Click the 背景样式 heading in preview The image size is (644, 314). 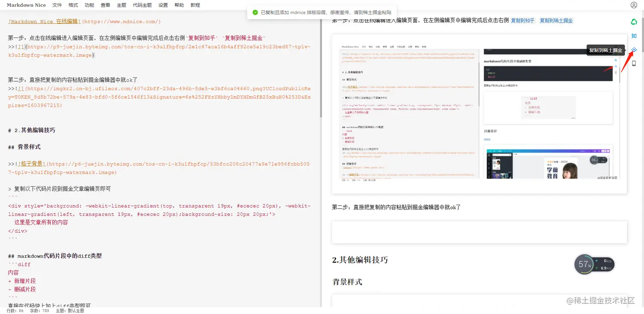(347, 282)
